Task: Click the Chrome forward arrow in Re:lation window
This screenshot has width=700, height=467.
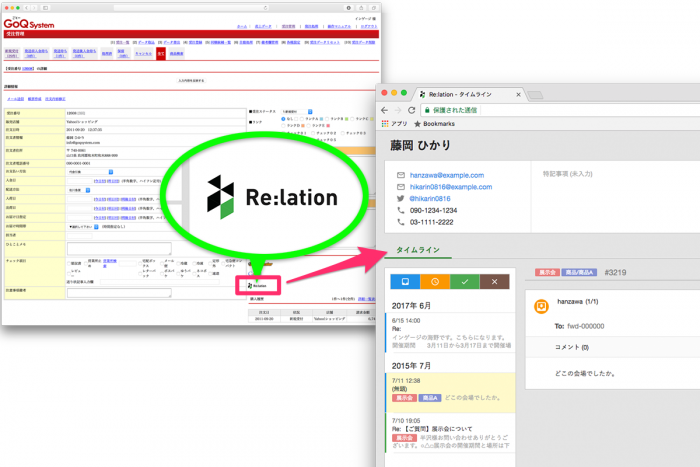Action: tap(398, 110)
